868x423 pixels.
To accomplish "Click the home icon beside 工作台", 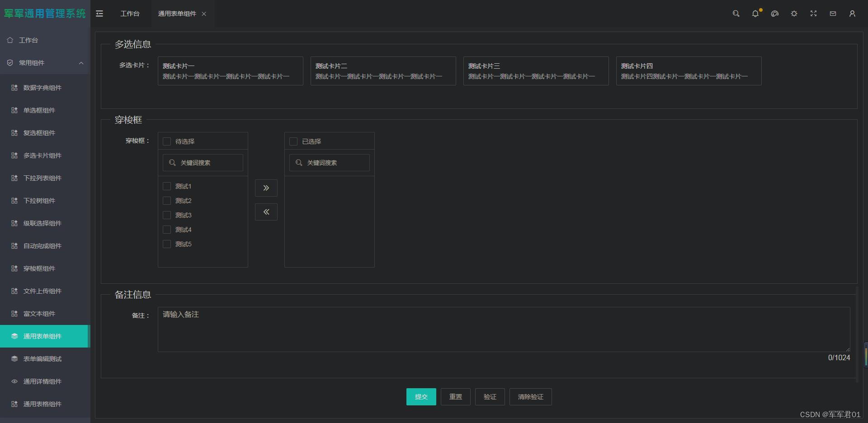I will (x=10, y=40).
